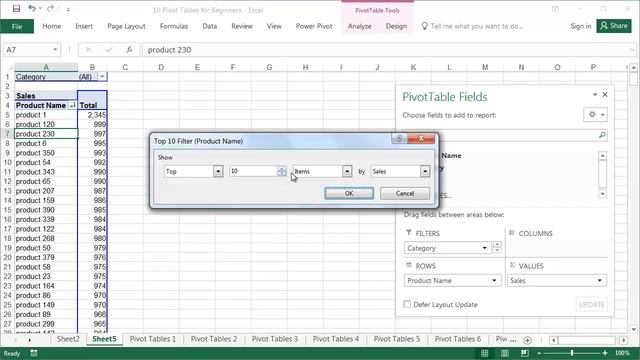Open the Category (All) filter dropdown

(102, 77)
